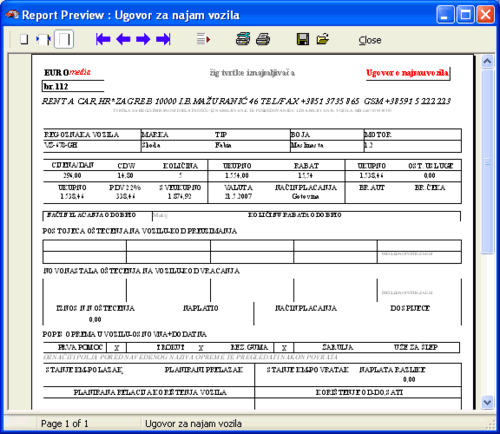Click the vertical scrollbar up arrow
The image size is (500, 434).
point(487,61)
